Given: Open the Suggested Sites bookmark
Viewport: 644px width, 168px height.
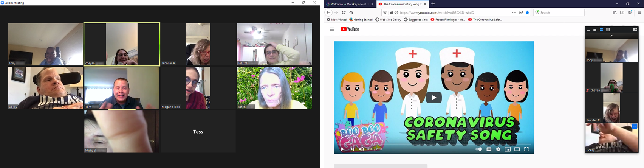Looking at the screenshot, I should pyautogui.click(x=416, y=20).
